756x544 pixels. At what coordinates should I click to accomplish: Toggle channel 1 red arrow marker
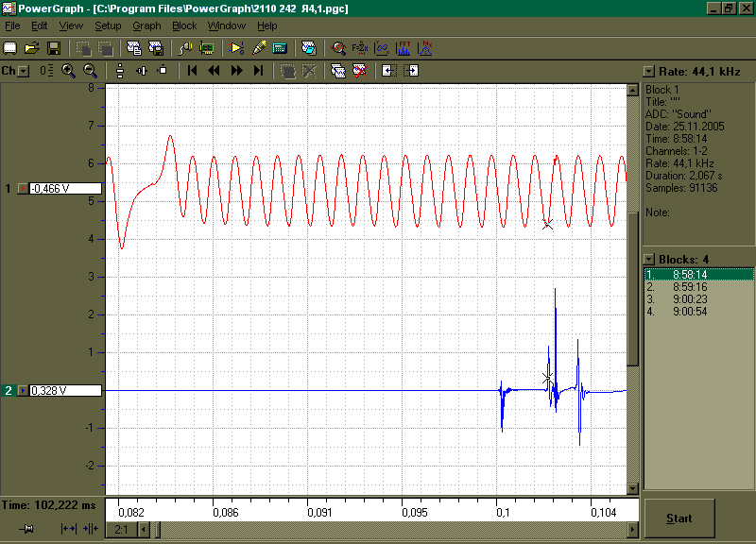pyautogui.click(x=23, y=188)
